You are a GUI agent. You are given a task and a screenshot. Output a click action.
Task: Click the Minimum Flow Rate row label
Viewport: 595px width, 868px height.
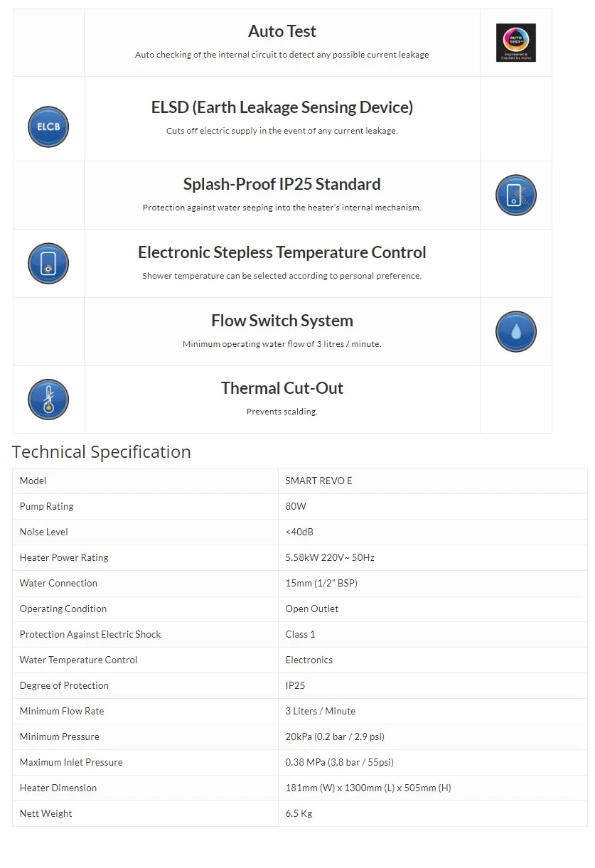[62, 711]
